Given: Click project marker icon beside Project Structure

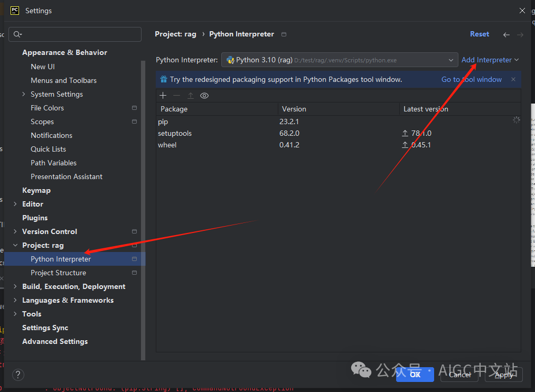Looking at the screenshot, I should pyautogui.click(x=135, y=273).
